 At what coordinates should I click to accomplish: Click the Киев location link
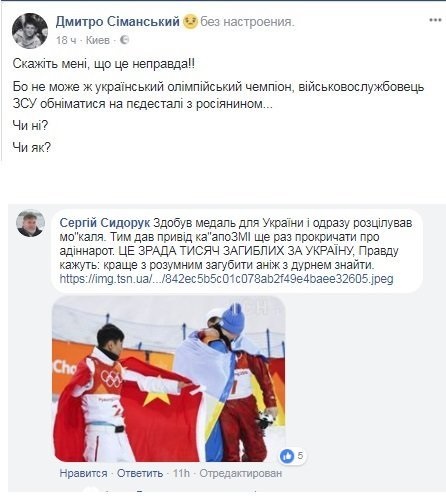98,40
